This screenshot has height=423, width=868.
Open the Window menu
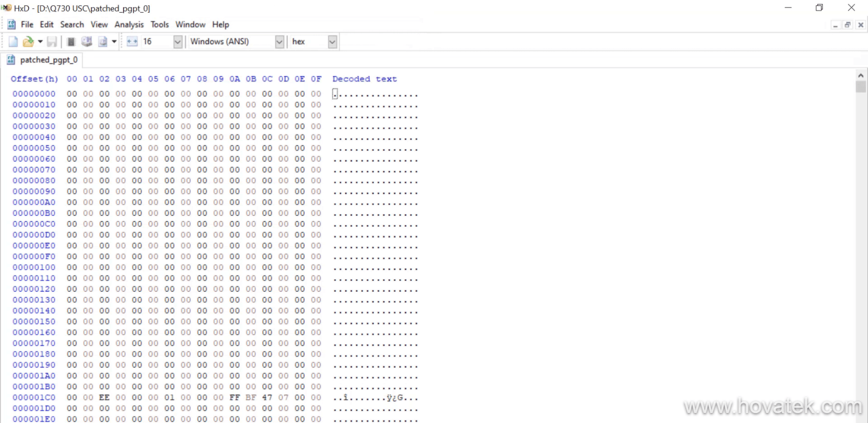pos(190,25)
